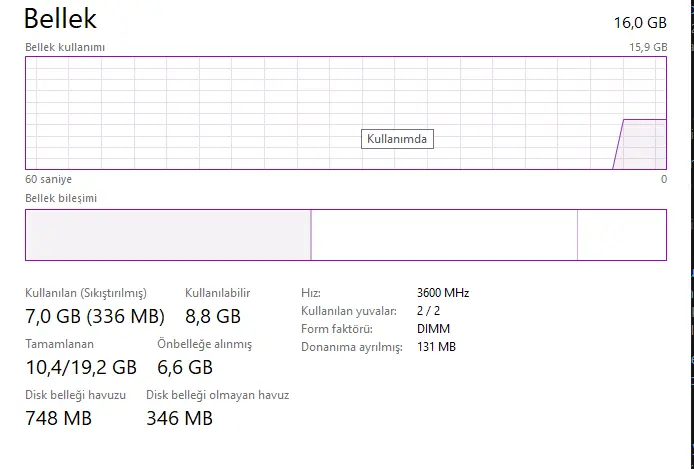The image size is (694, 469).
Task: Click the DIMM form factor value
Action: coord(433,329)
